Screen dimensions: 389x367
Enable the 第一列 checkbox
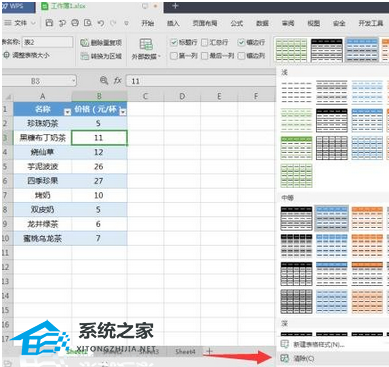click(174, 56)
